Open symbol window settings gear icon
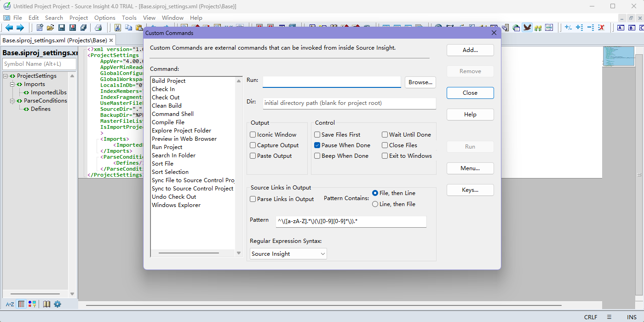This screenshot has width=644, height=322. (x=57, y=304)
